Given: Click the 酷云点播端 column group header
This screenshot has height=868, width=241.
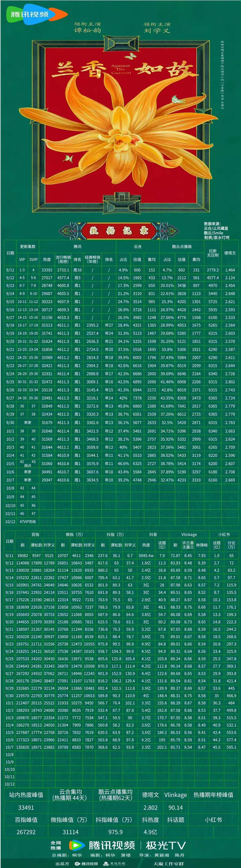Looking at the screenshot, I should click(182, 247).
